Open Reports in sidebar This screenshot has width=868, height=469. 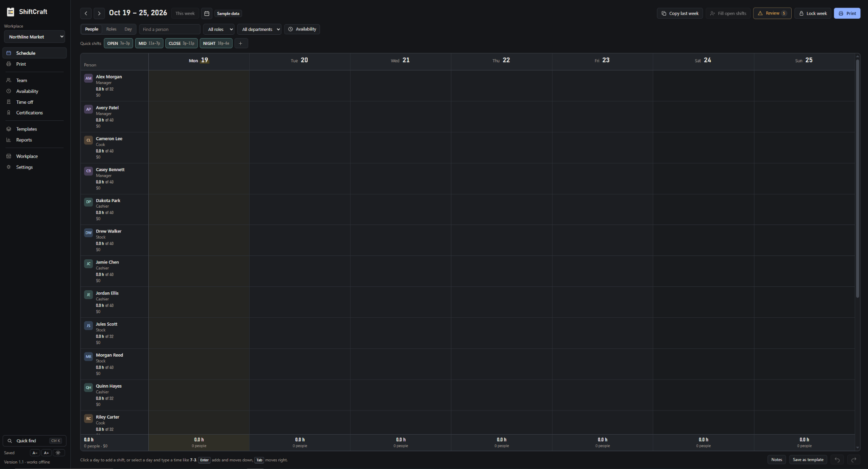[x=34, y=140]
